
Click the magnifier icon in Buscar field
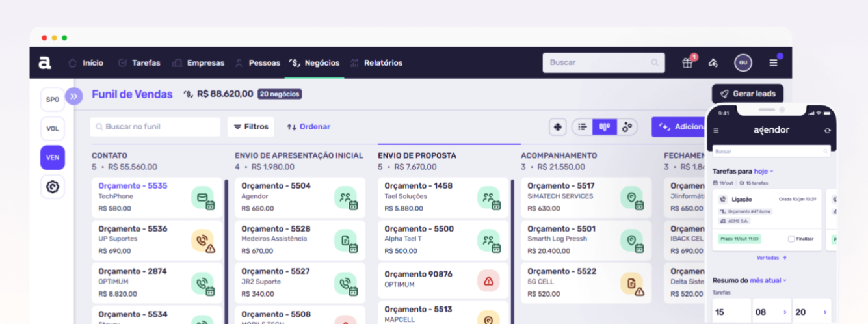tap(655, 63)
